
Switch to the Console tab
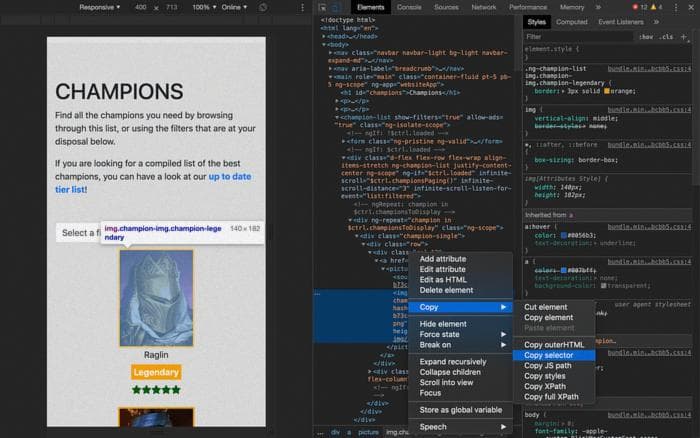point(408,7)
